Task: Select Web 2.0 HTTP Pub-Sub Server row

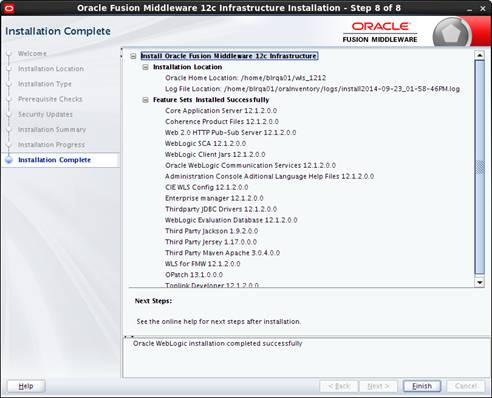Action: (x=230, y=133)
